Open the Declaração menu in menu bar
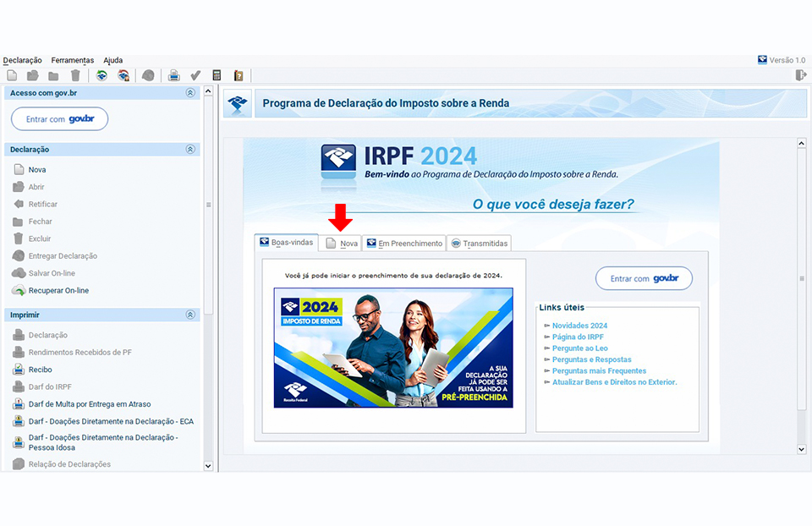This screenshot has width=812, height=526. (22, 60)
